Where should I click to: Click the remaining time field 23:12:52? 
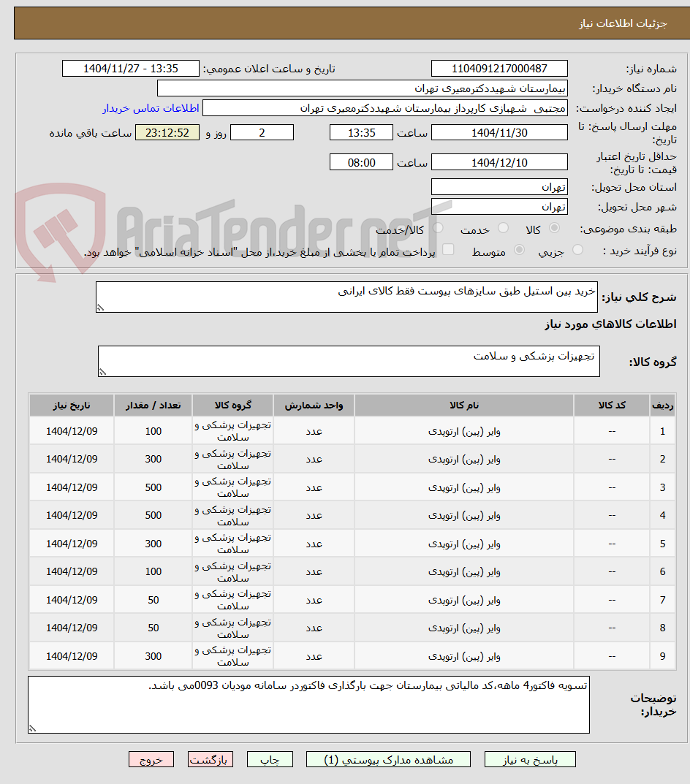pyautogui.click(x=167, y=132)
